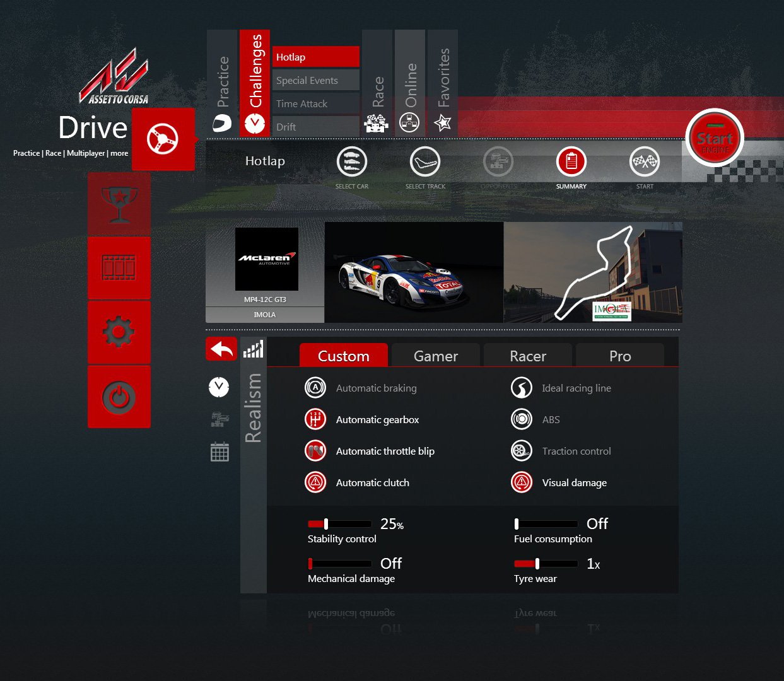Click the Stability control slider
The width and height of the screenshot is (784, 681).
[339, 524]
